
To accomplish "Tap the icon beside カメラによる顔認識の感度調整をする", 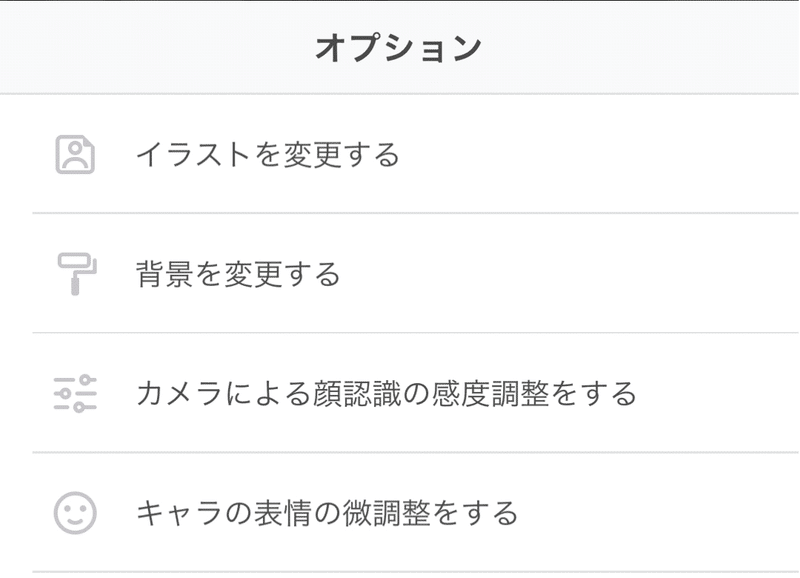I will [75, 394].
